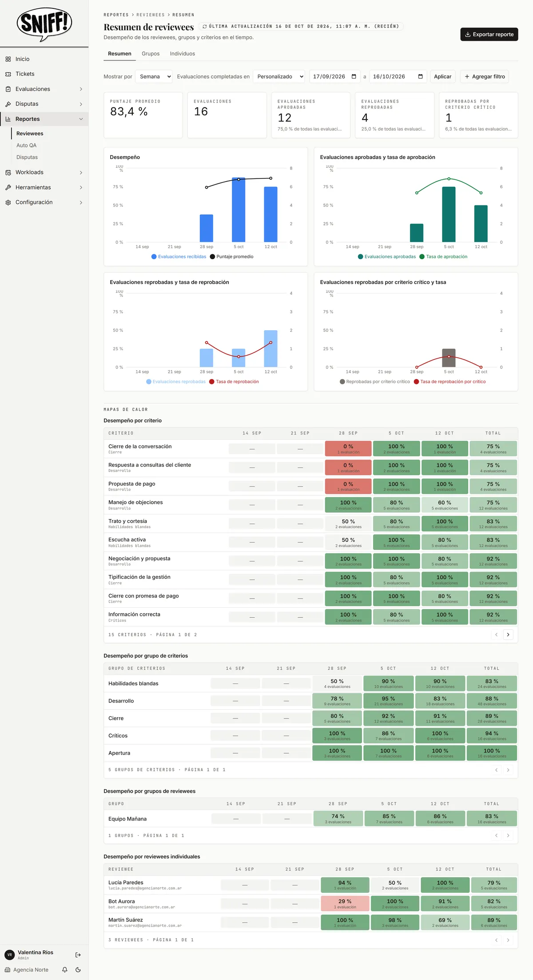Screen dimensions: 533x980
Task: Open the Semana grouping dropdown
Action: (154, 76)
